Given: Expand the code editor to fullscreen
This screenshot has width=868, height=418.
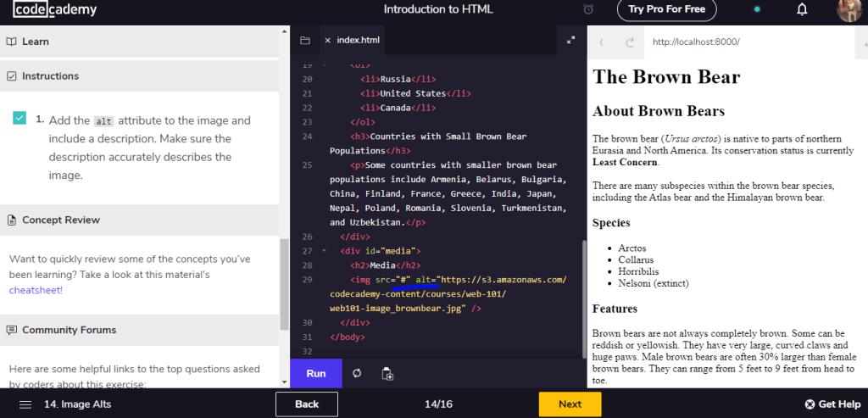Looking at the screenshot, I should (x=570, y=40).
